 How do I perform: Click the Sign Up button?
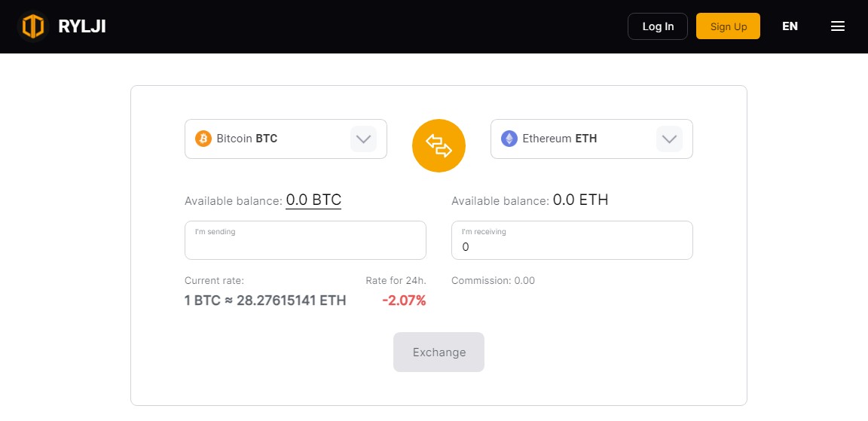(728, 26)
